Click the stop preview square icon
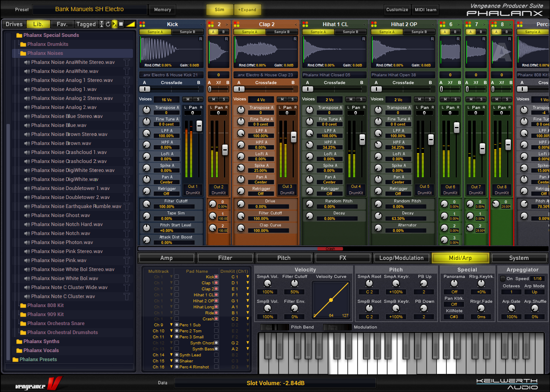The width and height of the screenshot is (550, 392). [x=121, y=24]
